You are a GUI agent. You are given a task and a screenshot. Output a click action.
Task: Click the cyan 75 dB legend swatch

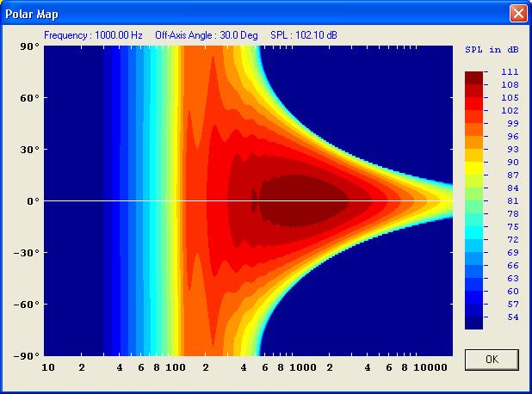click(x=473, y=232)
